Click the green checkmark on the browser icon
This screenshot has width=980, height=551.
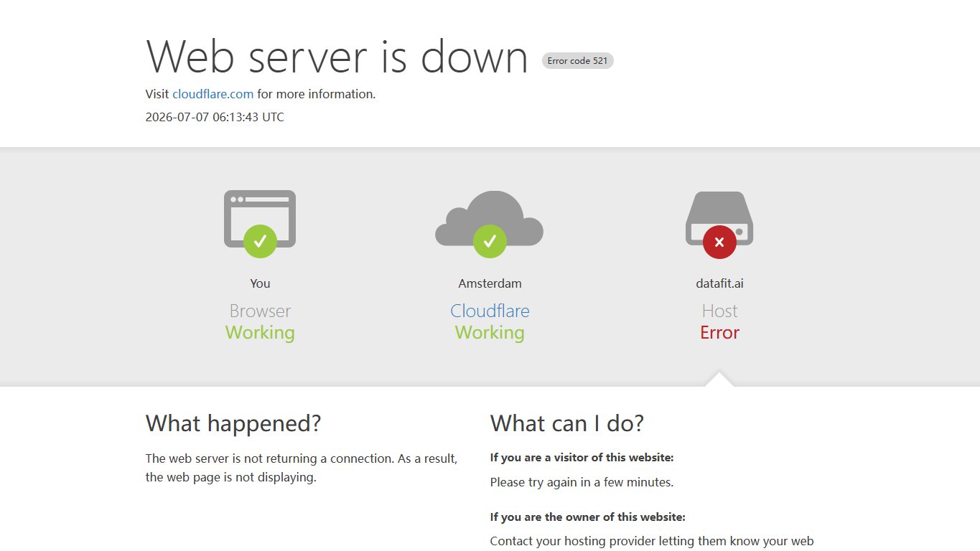(x=260, y=242)
